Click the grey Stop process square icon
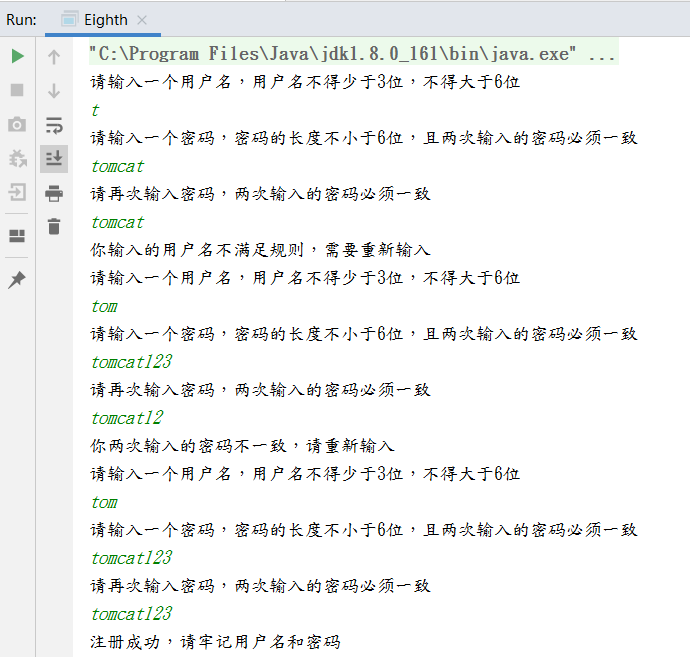 point(17,90)
